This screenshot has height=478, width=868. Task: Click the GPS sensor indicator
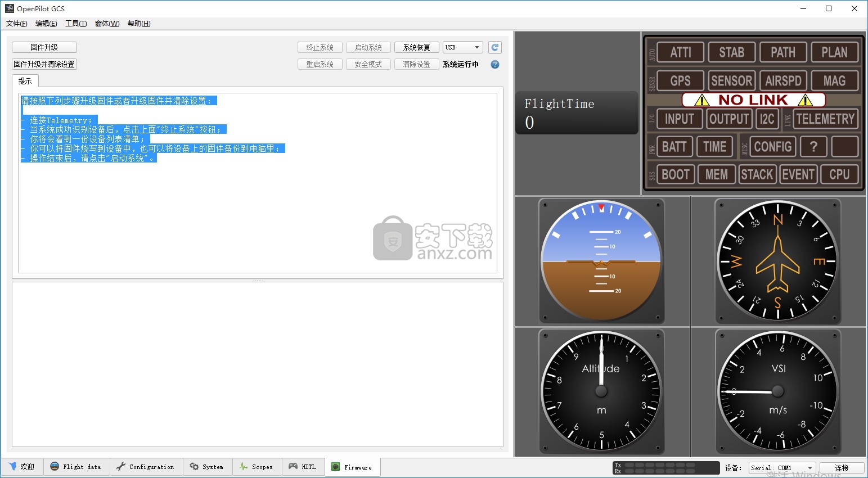point(680,81)
